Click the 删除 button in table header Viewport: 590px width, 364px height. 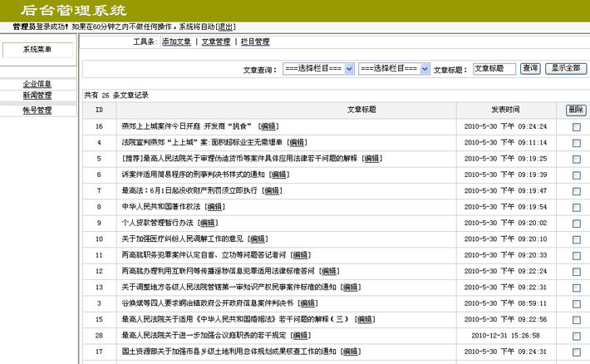576,110
